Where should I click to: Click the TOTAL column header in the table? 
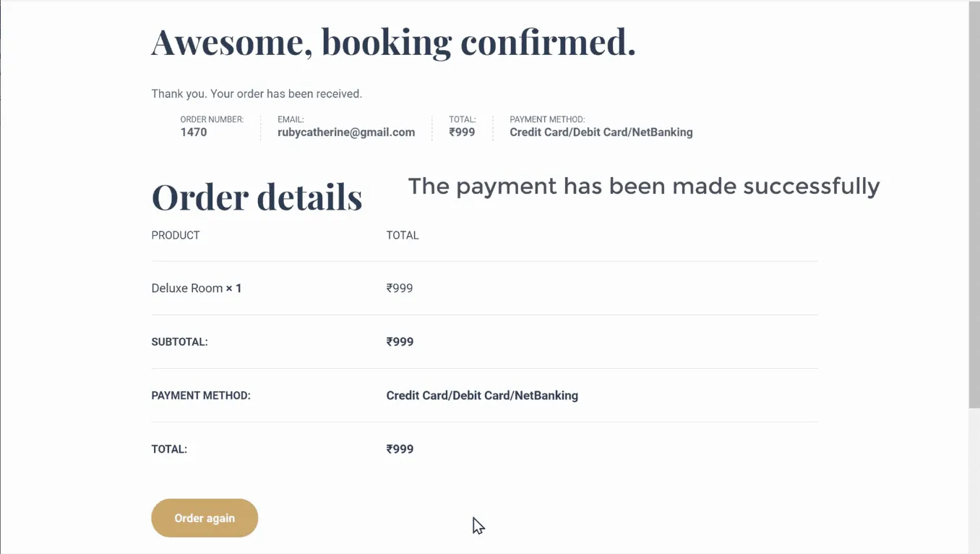coord(403,235)
